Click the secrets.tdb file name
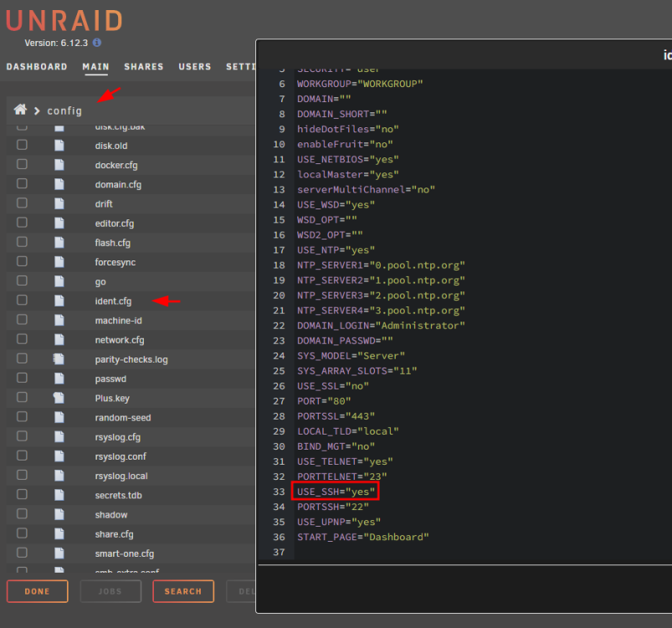Image resolution: width=672 pixels, height=628 pixels. [x=118, y=496]
